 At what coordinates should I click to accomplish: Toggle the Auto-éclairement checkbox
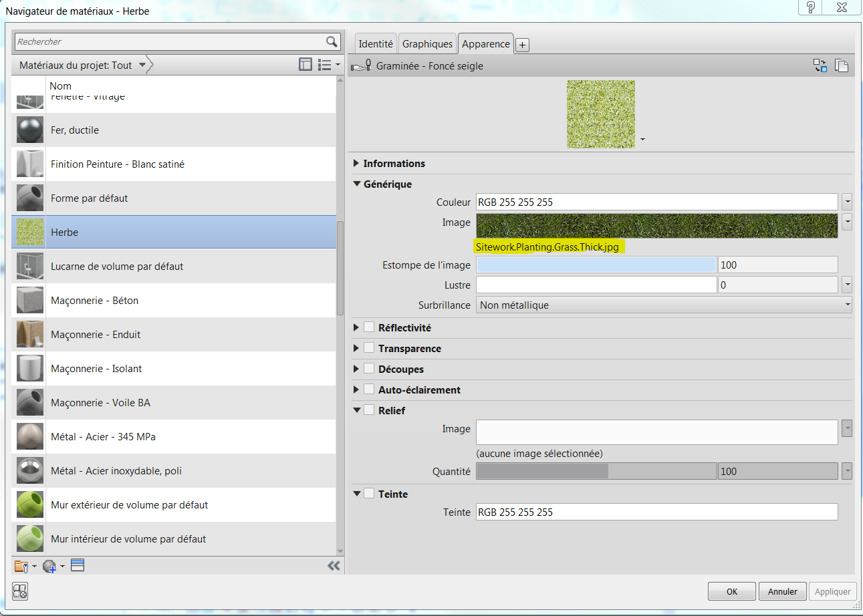coord(369,390)
